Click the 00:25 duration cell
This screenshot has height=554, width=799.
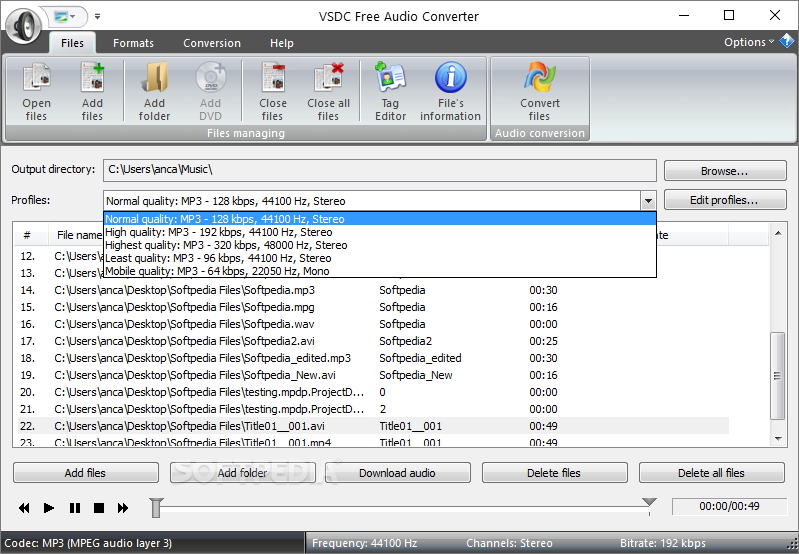(x=543, y=341)
